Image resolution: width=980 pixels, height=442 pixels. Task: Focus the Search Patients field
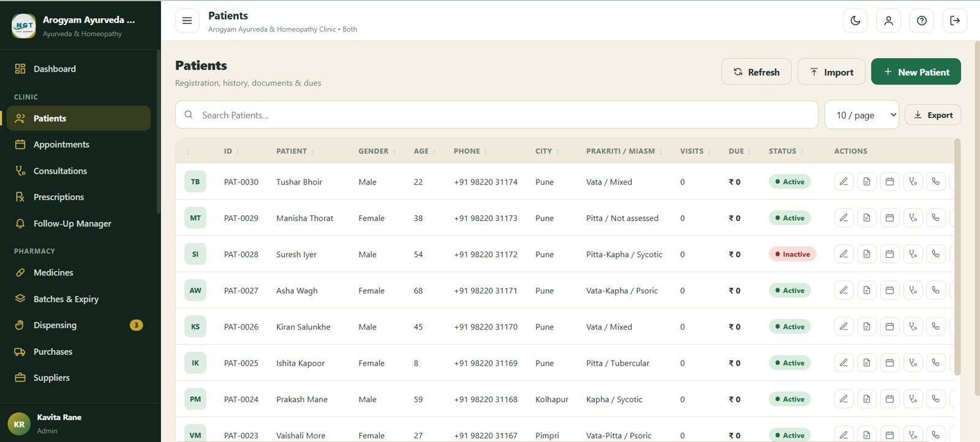497,114
